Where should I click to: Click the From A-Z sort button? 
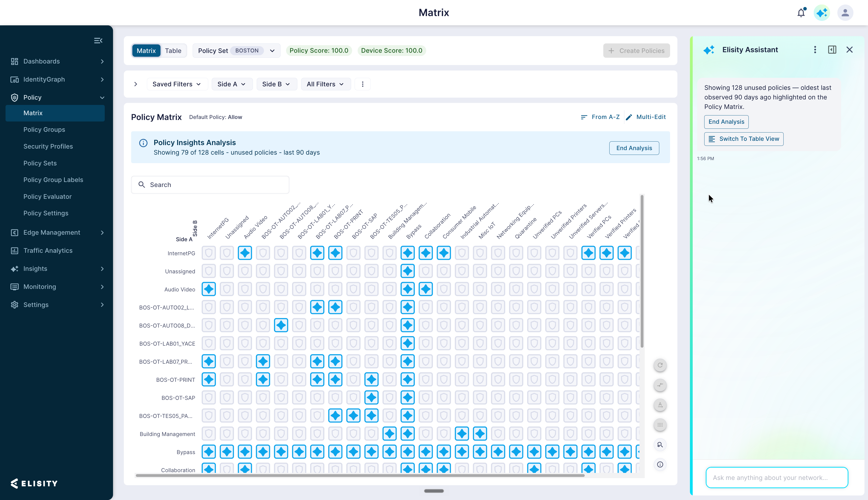600,117
